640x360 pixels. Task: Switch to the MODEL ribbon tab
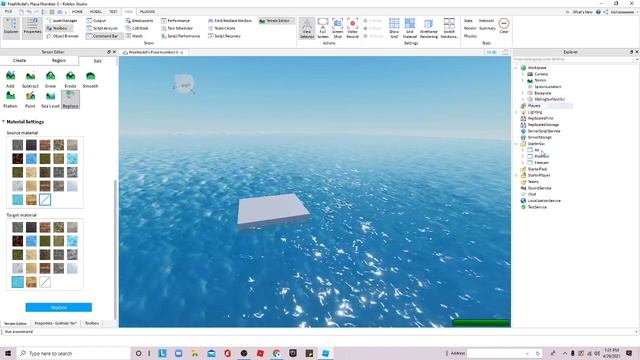click(96, 12)
